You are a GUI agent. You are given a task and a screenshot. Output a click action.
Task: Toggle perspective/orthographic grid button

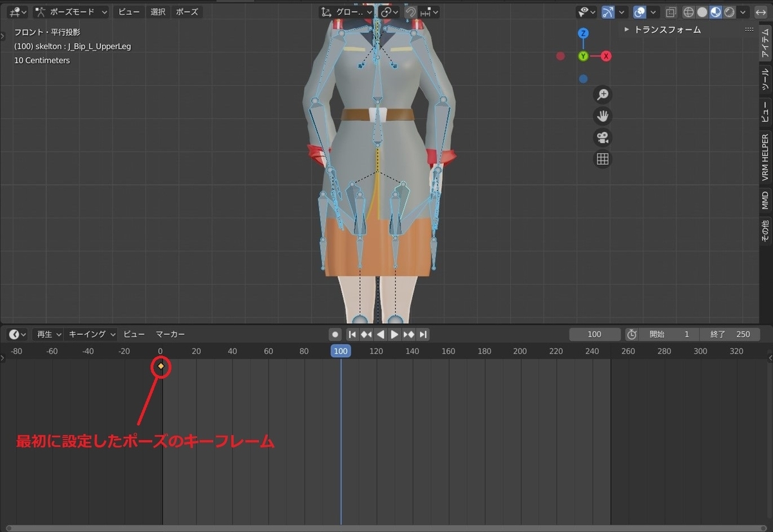pyautogui.click(x=603, y=159)
